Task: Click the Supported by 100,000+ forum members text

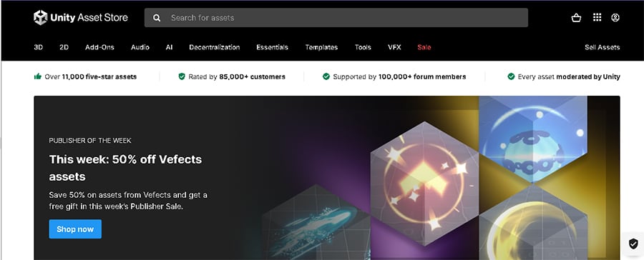Action: point(399,76)
